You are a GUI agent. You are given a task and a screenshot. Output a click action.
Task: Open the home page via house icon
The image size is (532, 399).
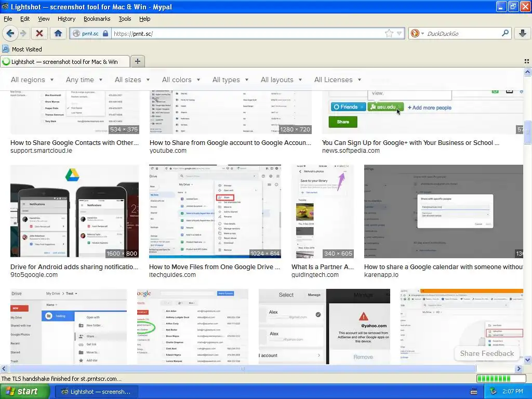click(x=58, y=33)
